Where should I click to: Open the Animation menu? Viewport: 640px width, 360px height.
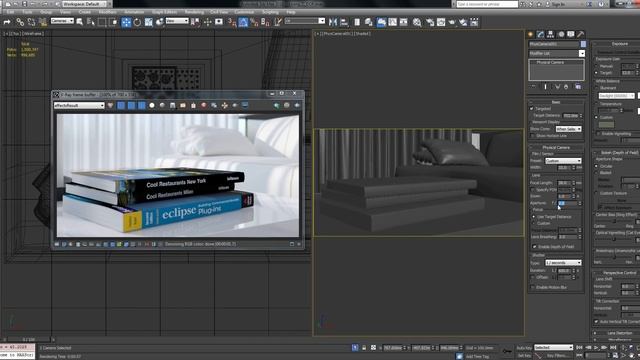point(133,12)
